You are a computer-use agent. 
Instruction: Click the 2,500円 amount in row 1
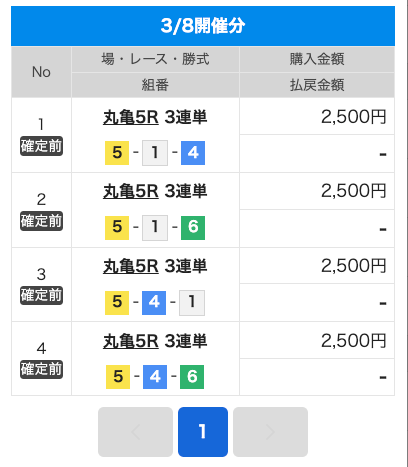click(x=353, y=117)
